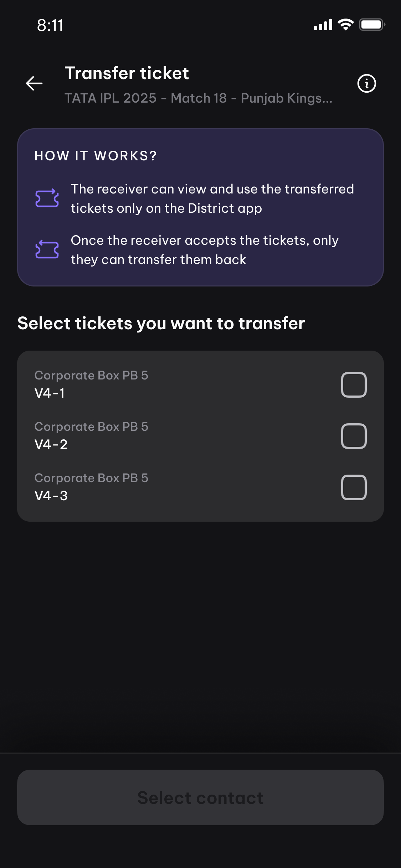
Task: Tap the ticket transfer-back icon
Action: coord(47,249)
